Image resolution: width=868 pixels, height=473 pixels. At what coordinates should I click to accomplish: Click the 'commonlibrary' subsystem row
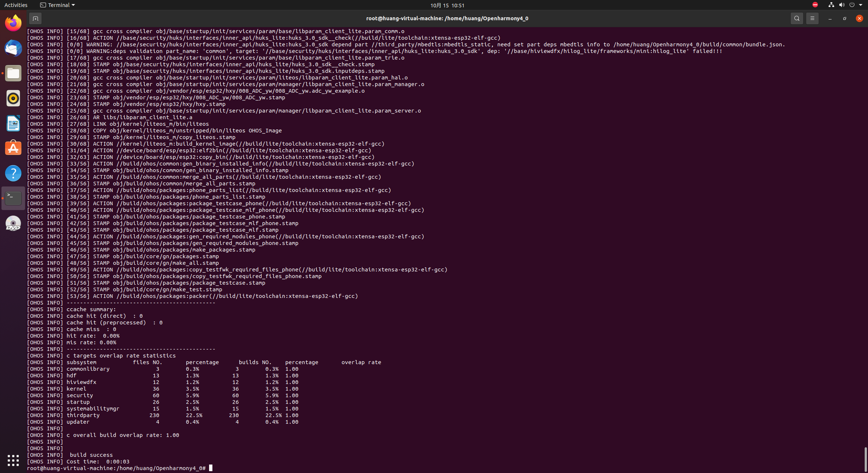point(163,369)
